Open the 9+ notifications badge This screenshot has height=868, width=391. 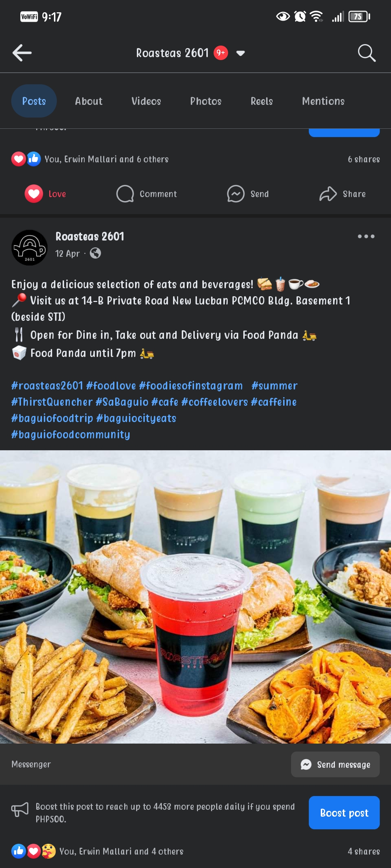221,53
